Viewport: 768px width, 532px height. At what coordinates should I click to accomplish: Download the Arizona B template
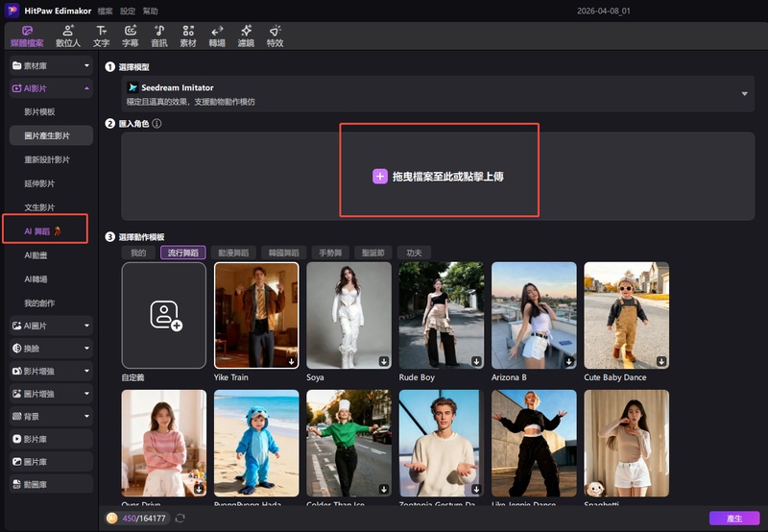[568, 361]
